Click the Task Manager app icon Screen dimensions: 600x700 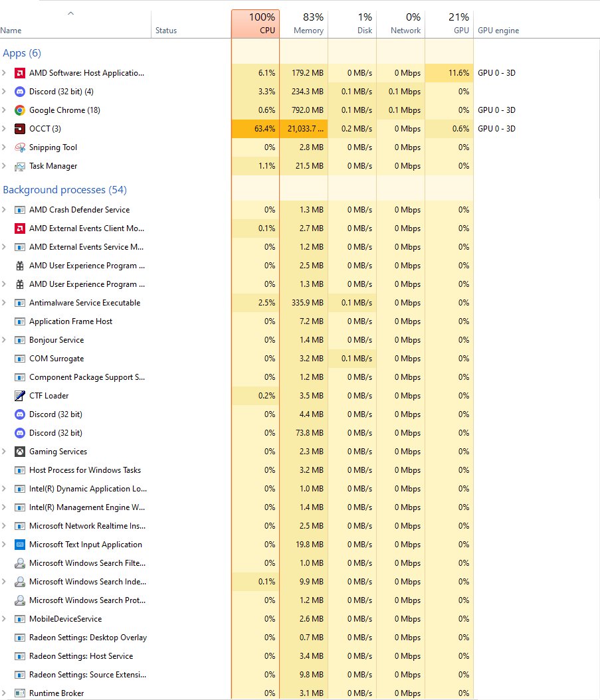click(x=20, y=166)
